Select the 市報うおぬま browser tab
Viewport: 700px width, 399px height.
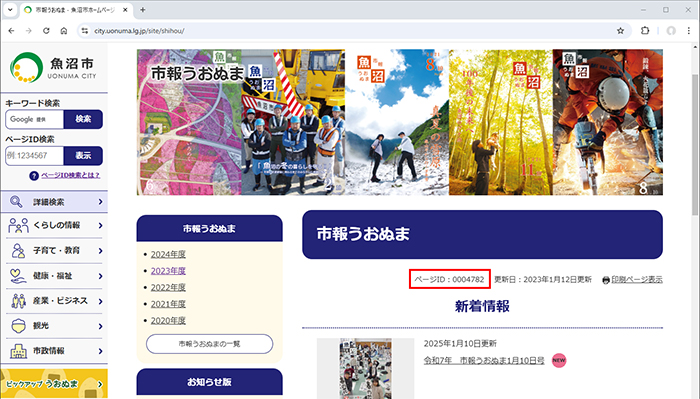[76, 10]
